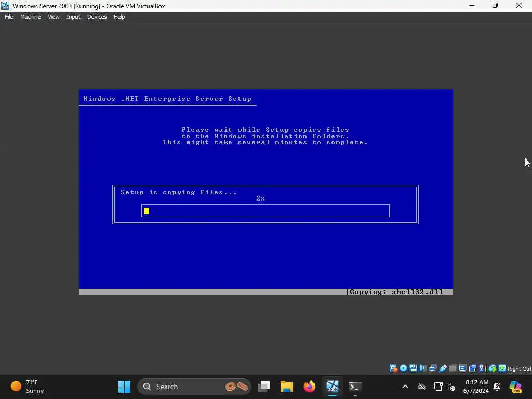
Task: Click the setup copying progress bar
Action: (265, 211)
